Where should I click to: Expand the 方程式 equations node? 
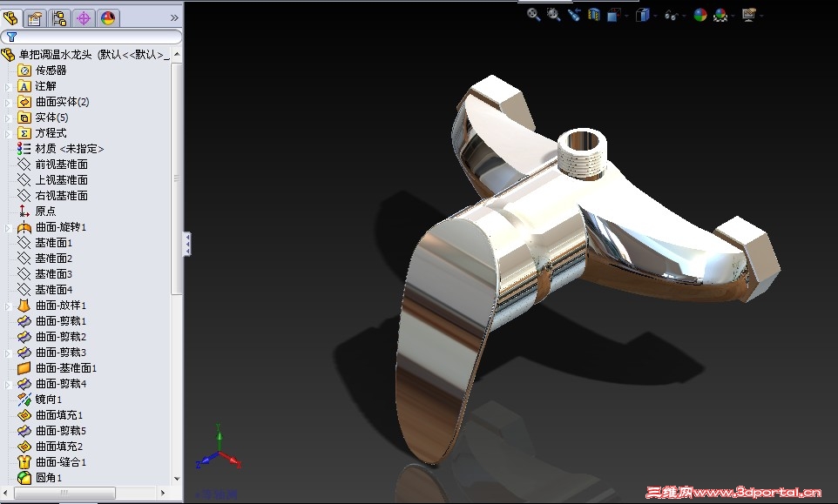tap(8, 133)
